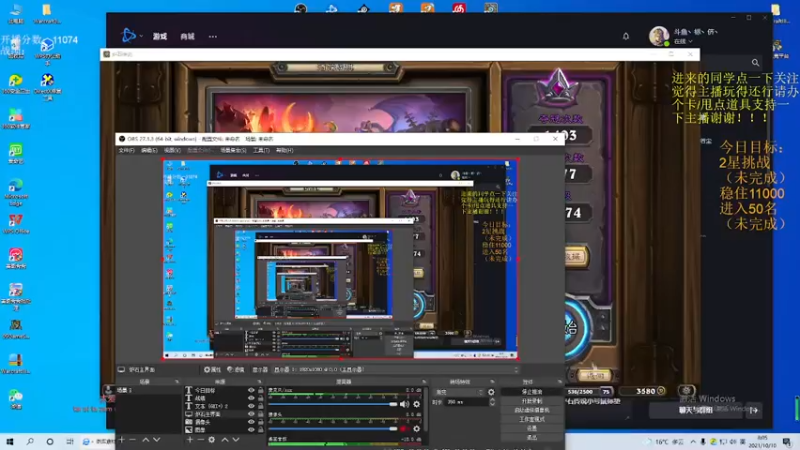Open source properties gear in sources panel
Screen dimensions: 800x450
point(212,439)
